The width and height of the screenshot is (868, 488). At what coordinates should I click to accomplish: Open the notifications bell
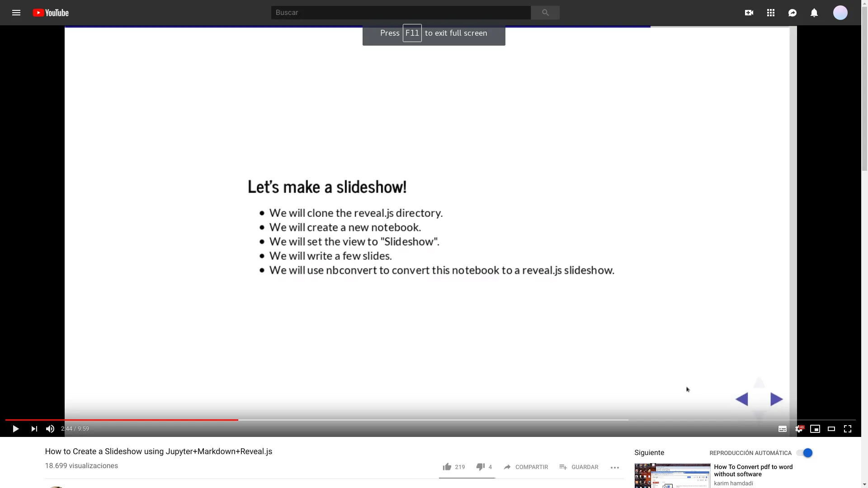point(814,13)
